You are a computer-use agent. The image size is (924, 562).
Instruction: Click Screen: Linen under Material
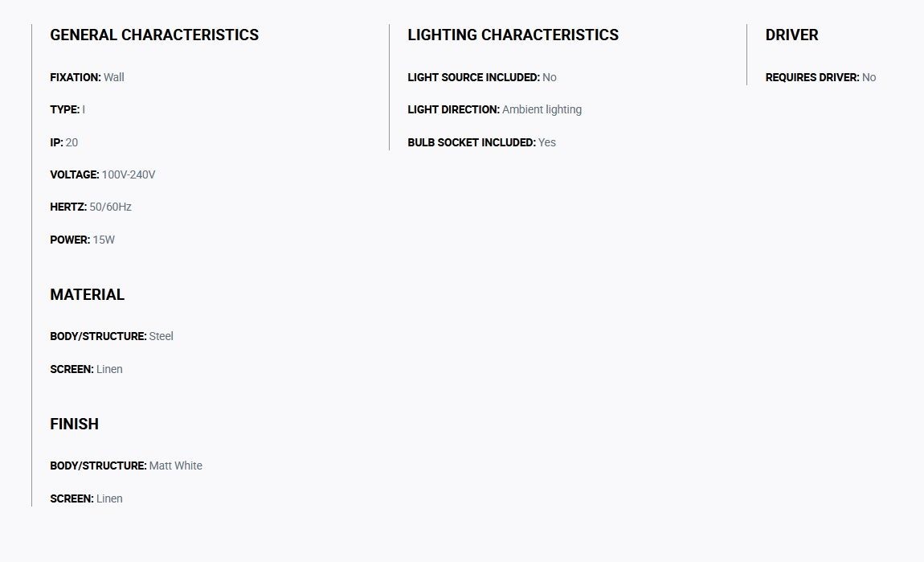point(86,369)
